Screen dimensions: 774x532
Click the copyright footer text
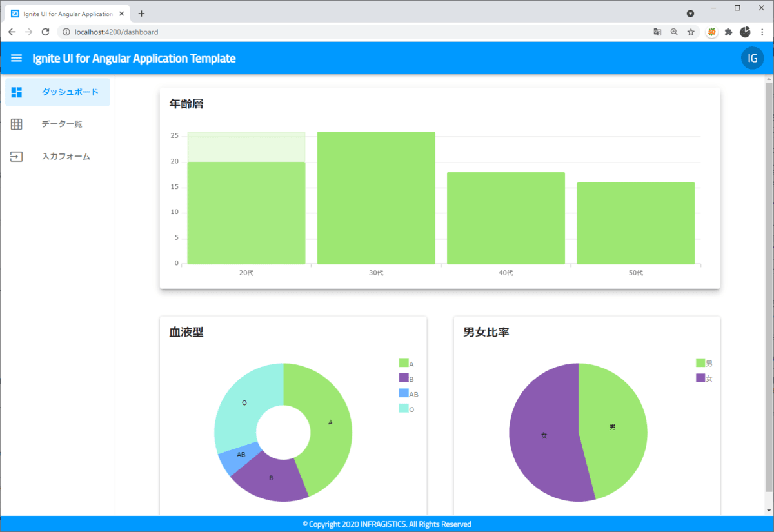387,524
